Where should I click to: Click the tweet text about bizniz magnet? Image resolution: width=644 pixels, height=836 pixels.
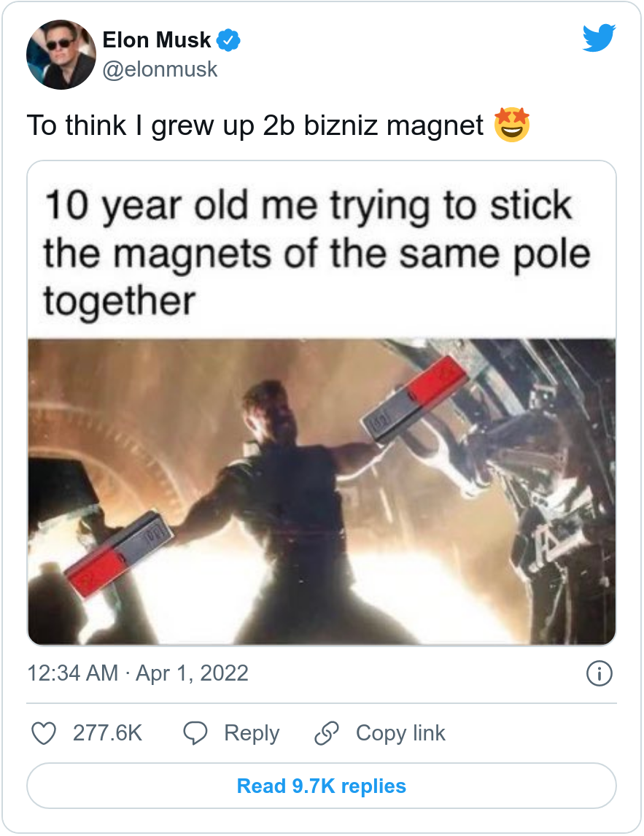[x=255, y=126]
